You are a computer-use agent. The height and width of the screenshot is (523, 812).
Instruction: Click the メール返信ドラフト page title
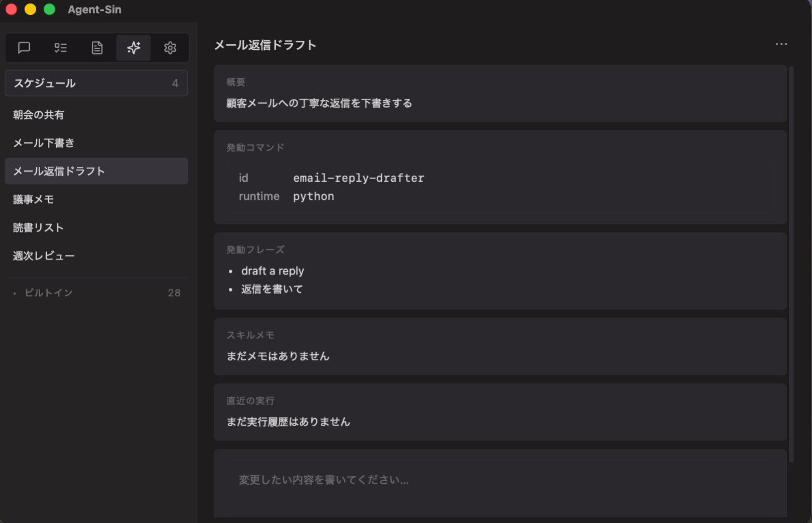click(x=265, y=45)
